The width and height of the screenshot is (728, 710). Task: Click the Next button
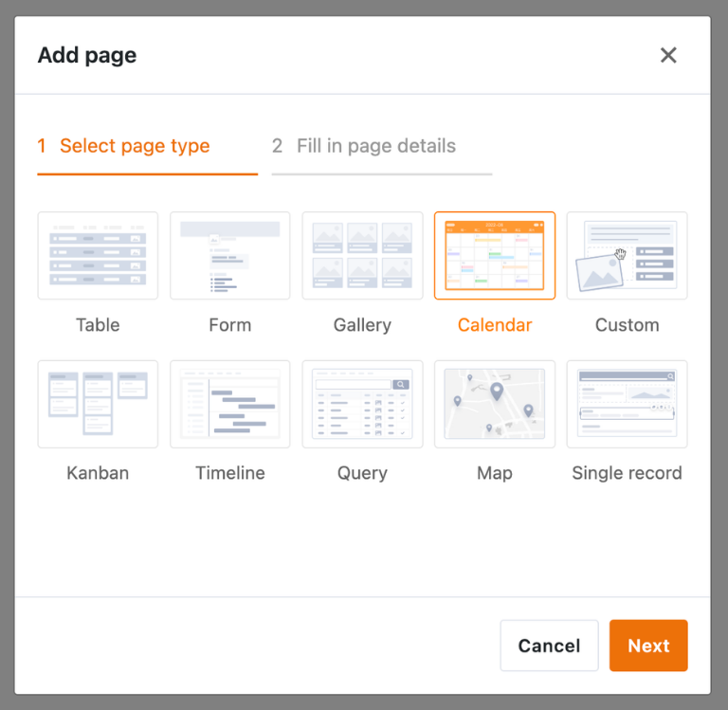coord(648,645)
